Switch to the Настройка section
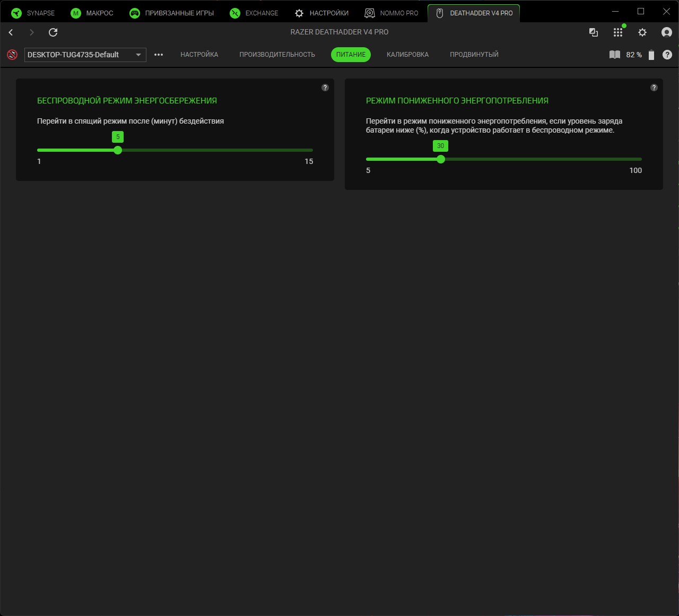The image size is (679, 616). [x=199, y=55]
